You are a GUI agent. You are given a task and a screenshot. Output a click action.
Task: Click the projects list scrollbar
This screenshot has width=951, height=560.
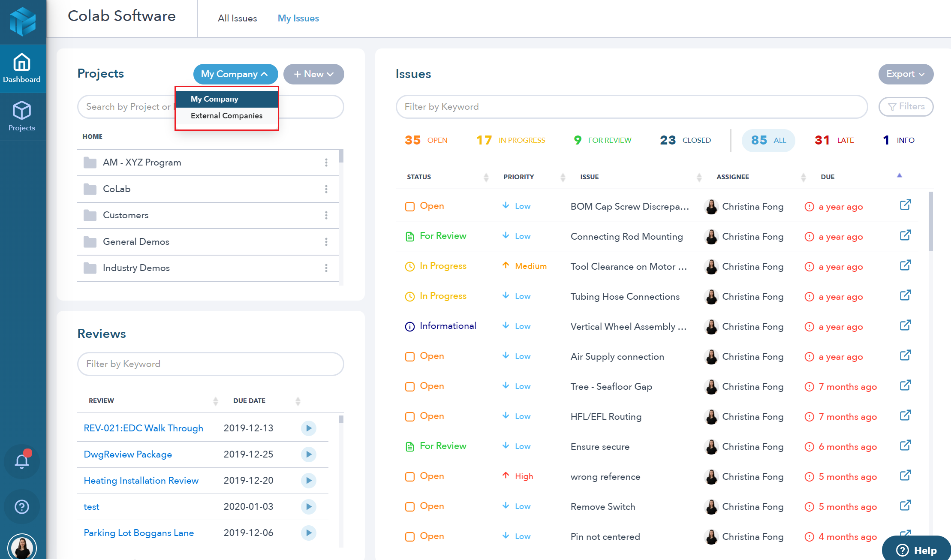pos(341,156)
